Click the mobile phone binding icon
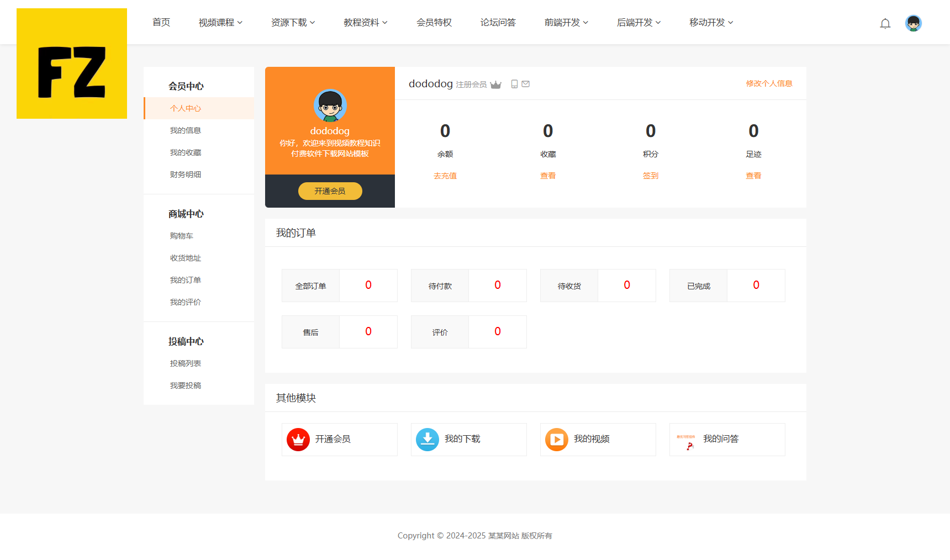950x560 pixels. coord(514,84)
